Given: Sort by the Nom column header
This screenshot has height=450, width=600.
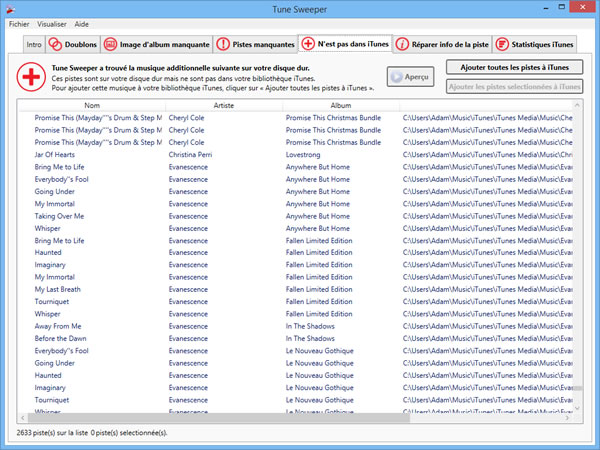Looking at the screenshot, I should point(92,105).
